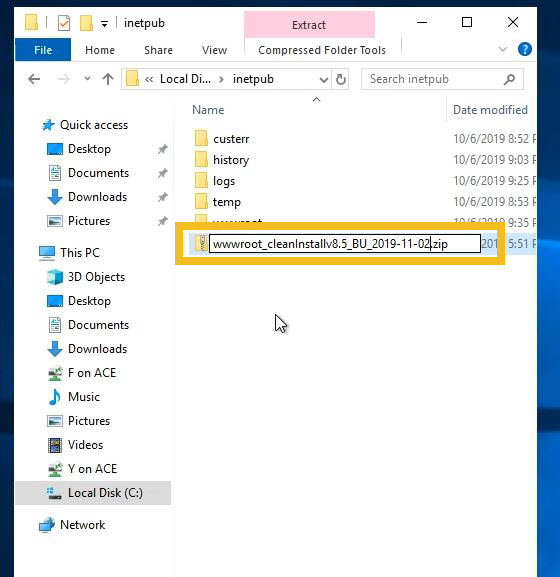This screenshot has width=560, height=577.
Task: Expand the ribbon with the chevron
Action: (503, 49)
